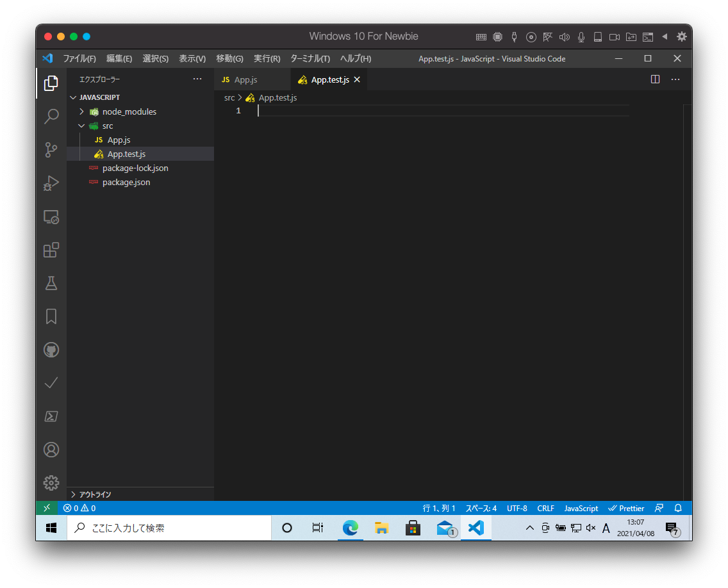The width and height of the screenshot is (728, 588).
Task: Change UTF-8 file encoding
Action: (x=517, y=508)
